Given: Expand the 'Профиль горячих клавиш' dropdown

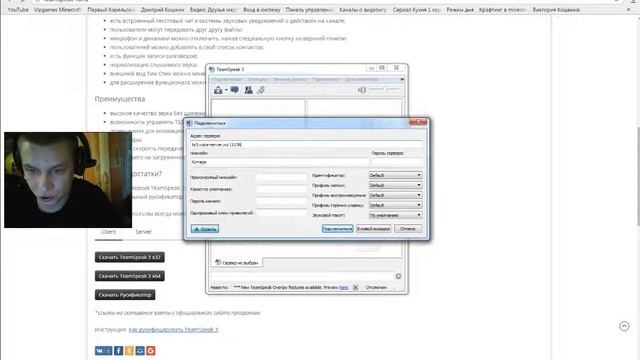Looking at the screenshot, I should click(396, 205).
